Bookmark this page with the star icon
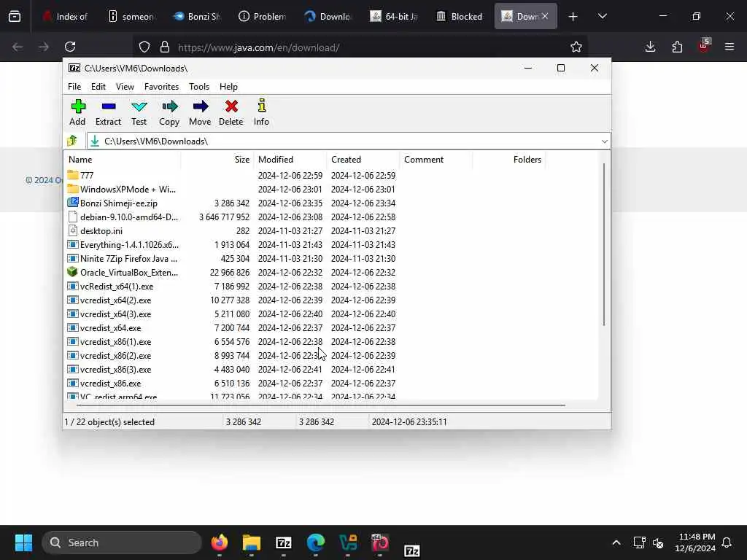This screenshot has height=560, width=747. pyautogui.click(x=576, y=47)
